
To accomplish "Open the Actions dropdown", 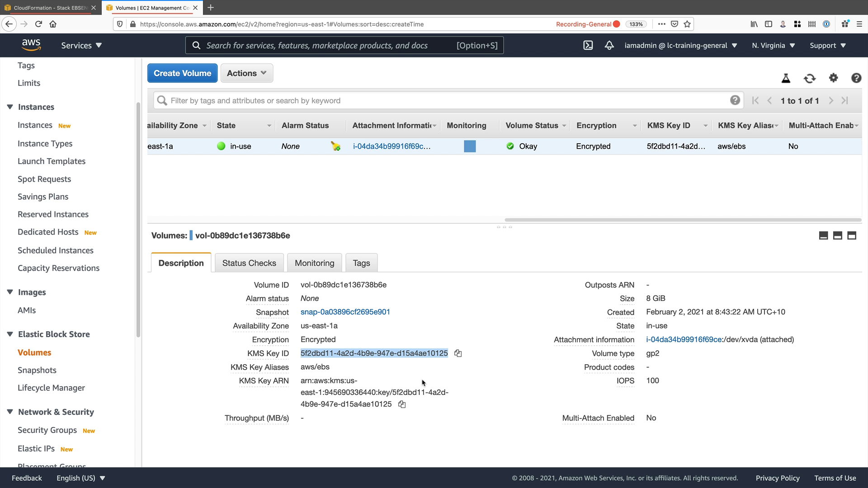I will point(246,73).
